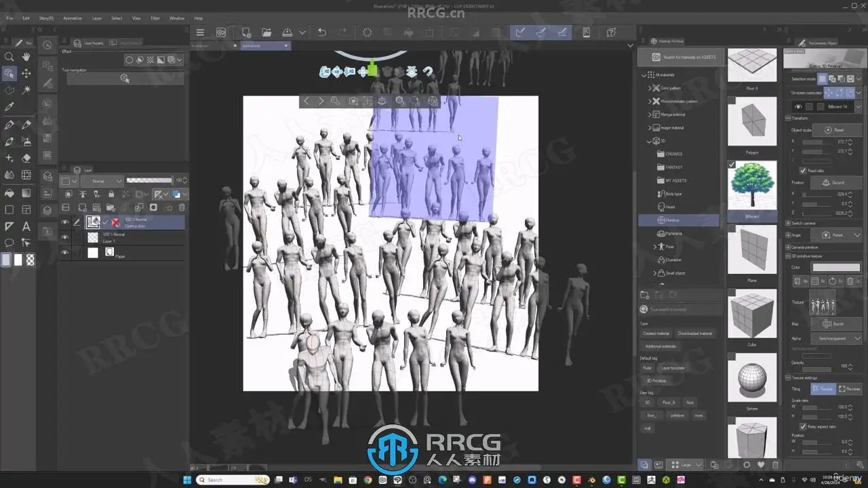The image size is (868, 488).
Task: Click Search for materials on ASSETS button
Action: [682, 58]
